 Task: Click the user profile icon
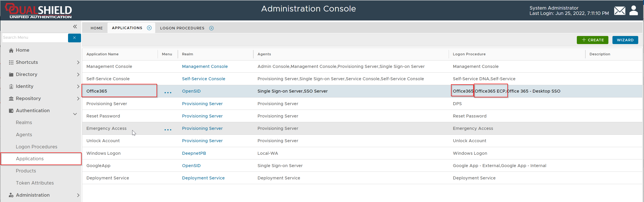point(633,11)
